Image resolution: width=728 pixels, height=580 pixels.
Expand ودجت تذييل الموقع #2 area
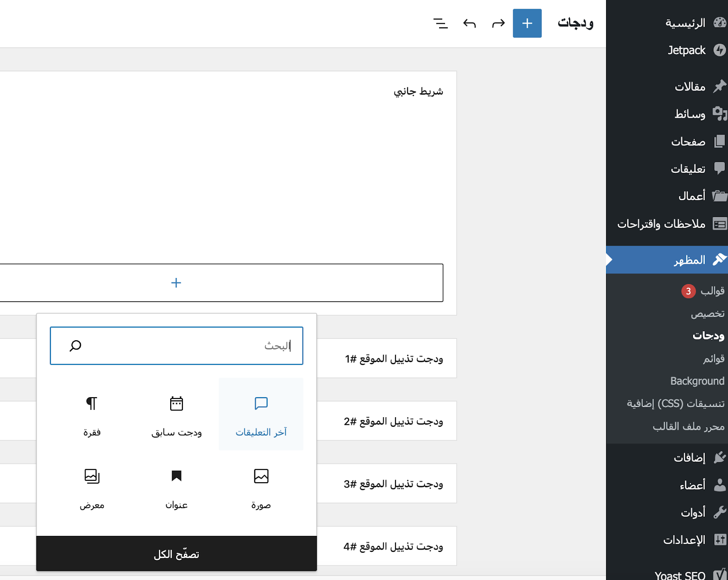394,421
